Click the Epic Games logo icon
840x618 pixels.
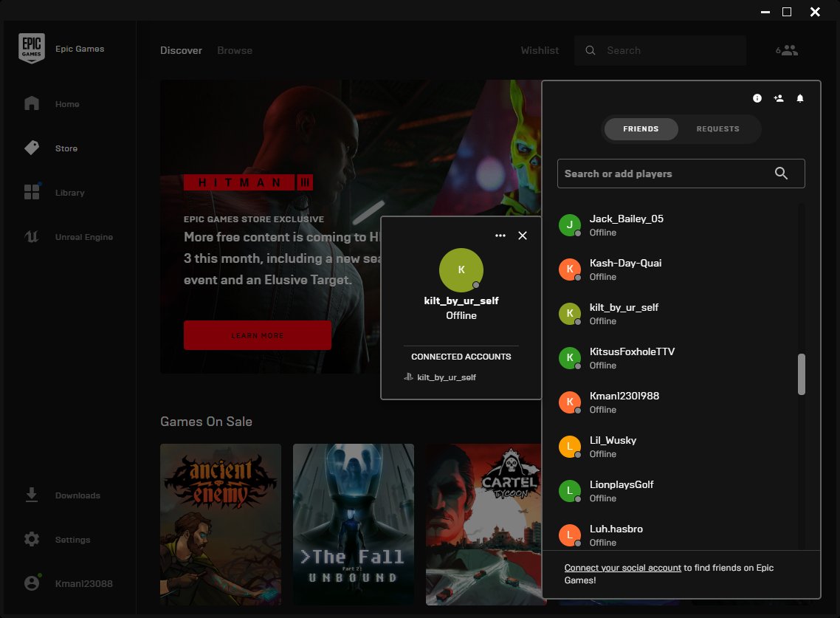(x=32, y=48)
